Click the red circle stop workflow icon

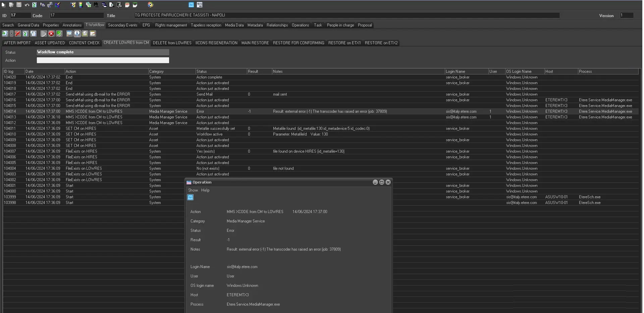(51, 34)
